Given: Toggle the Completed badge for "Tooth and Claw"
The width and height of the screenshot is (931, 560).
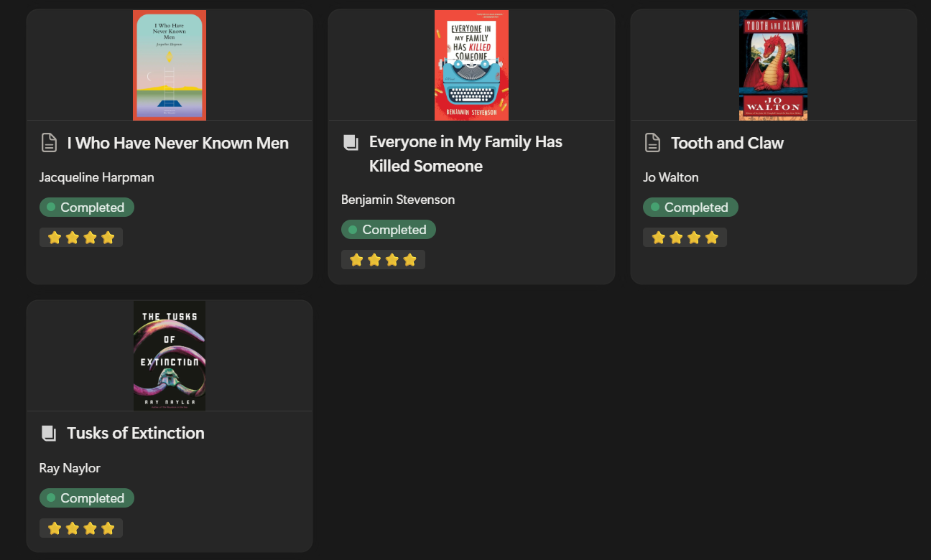Looking at the screenshot, I should (x=690, y=207).
